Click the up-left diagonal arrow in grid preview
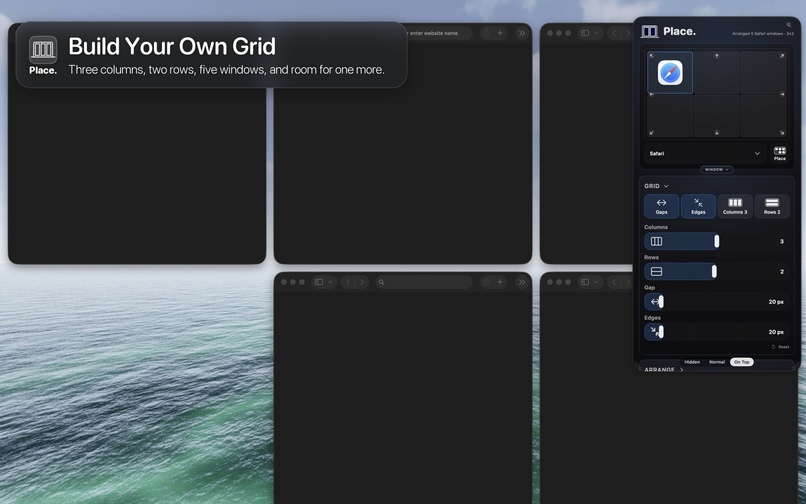806x504 pixels. 651,56
